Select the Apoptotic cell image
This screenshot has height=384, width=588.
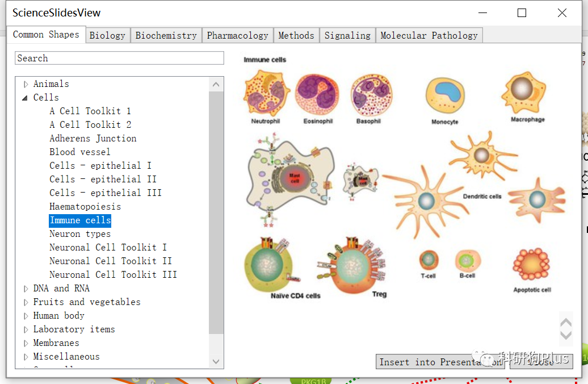click(531, 264)
